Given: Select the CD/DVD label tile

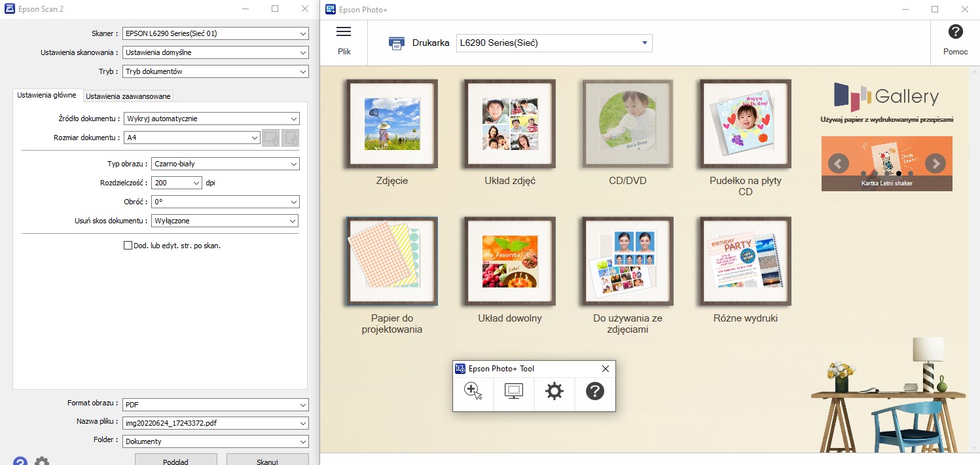Looking at the screenshot, I should click(628, 124).
